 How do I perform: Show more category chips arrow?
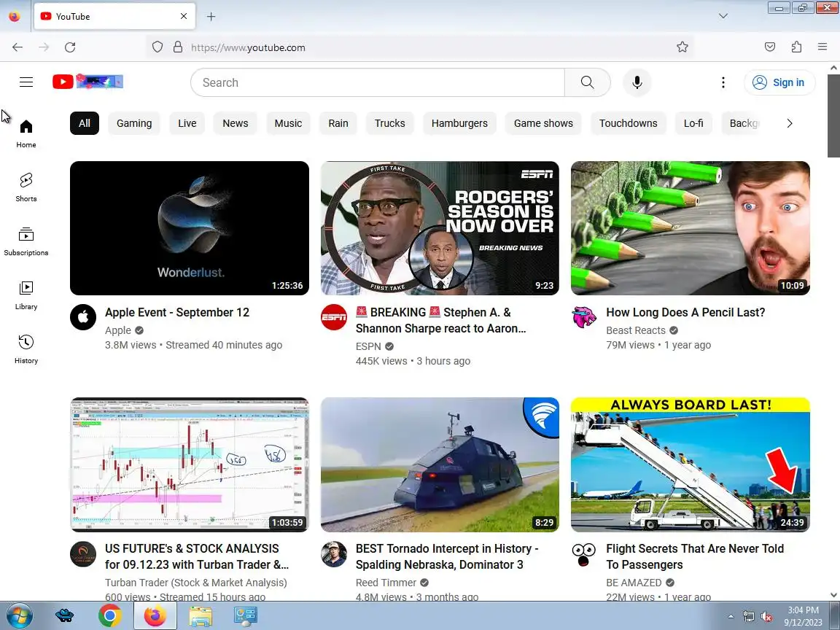789,123
